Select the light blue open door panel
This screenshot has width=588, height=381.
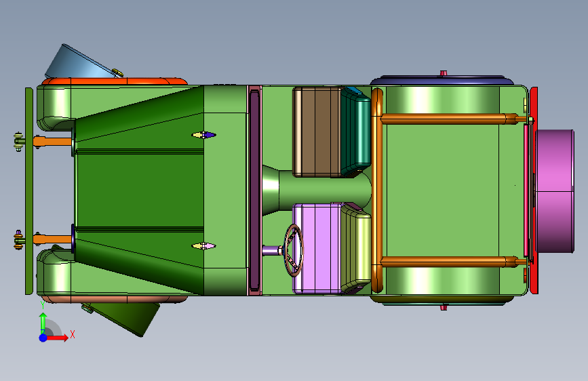coord(81,62)
